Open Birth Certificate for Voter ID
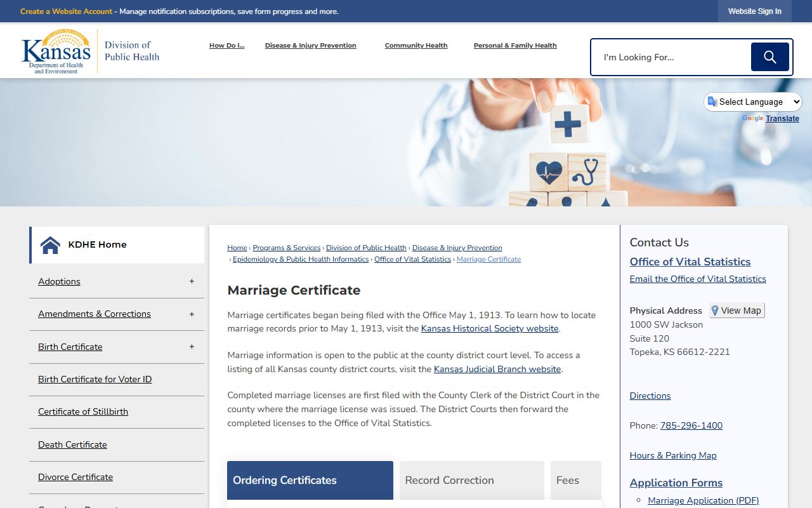 click(95, 379)
